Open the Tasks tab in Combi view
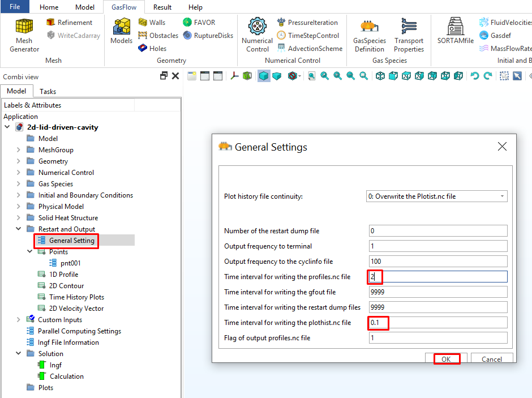The width and height of the screenshot is (532, 398). coord(48,91)
